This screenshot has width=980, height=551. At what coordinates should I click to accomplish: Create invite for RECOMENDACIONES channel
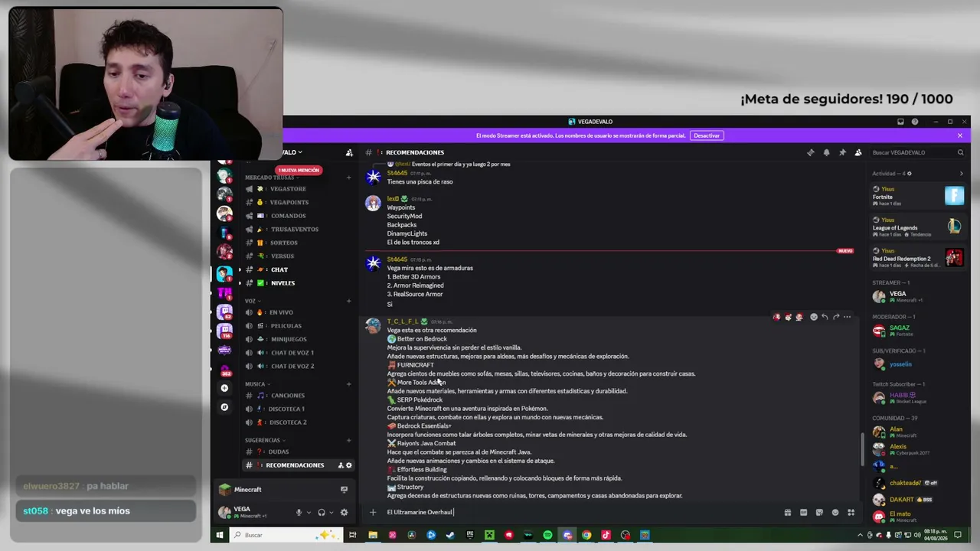coord(341,465)
